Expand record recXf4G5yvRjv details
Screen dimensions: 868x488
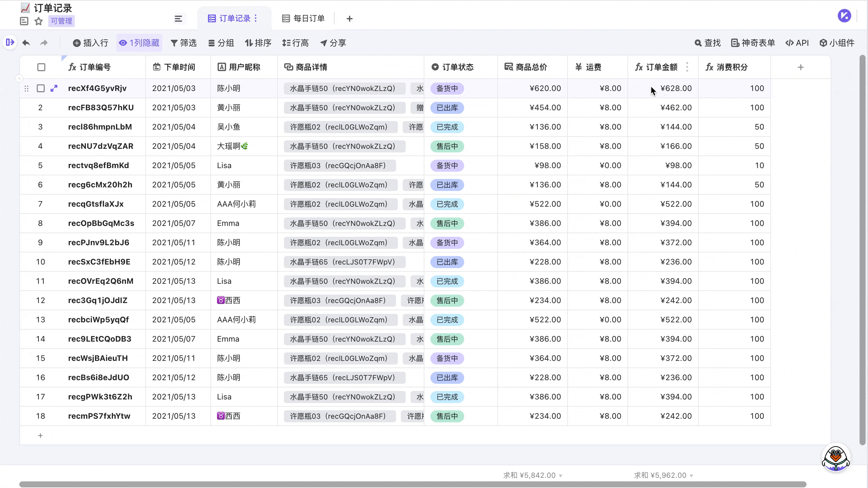click(54, 88)
